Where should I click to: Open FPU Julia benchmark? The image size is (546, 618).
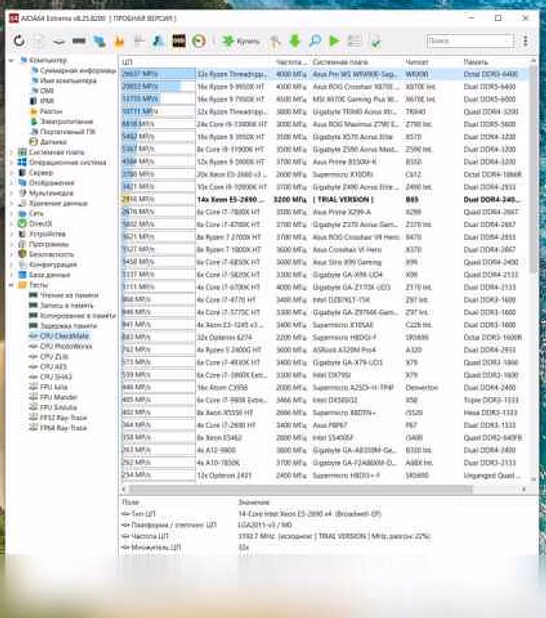point(54,387)
